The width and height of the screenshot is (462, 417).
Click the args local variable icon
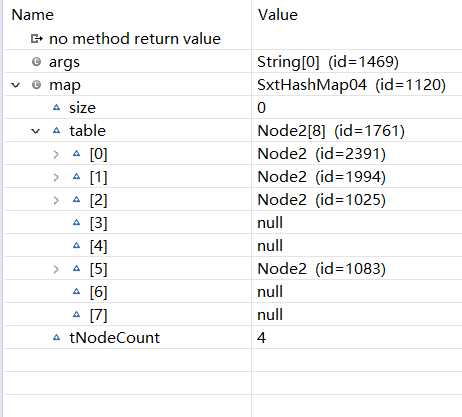[x=36, y=62]
